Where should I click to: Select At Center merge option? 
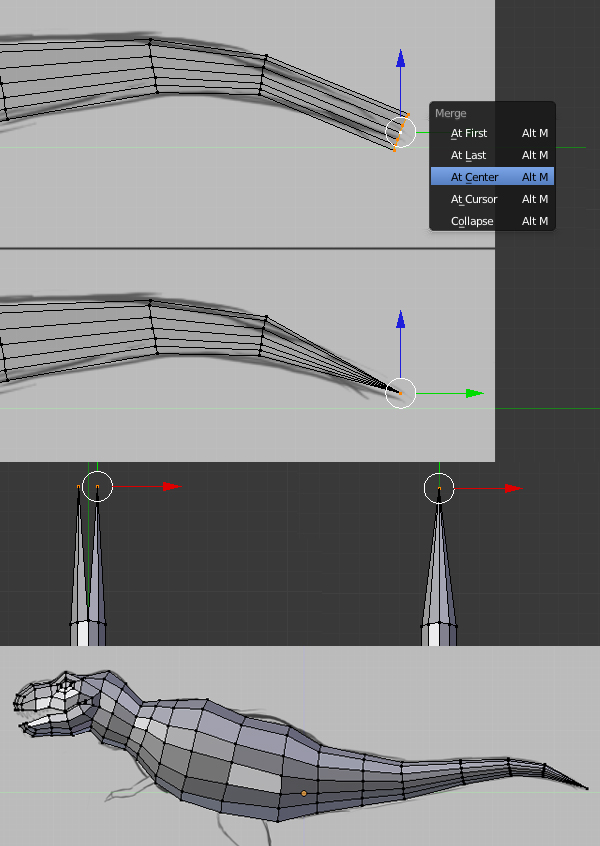(x=492, y=177)
